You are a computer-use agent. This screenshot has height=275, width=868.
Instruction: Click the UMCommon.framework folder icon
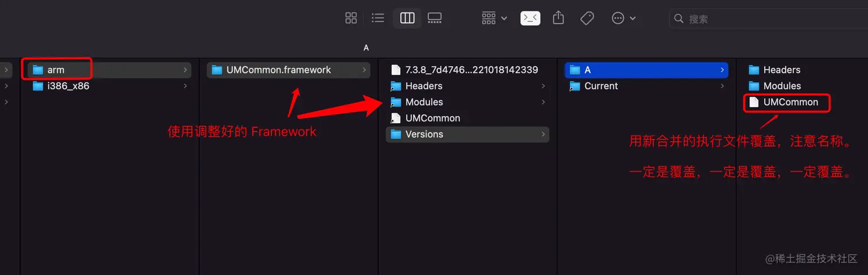217,70
